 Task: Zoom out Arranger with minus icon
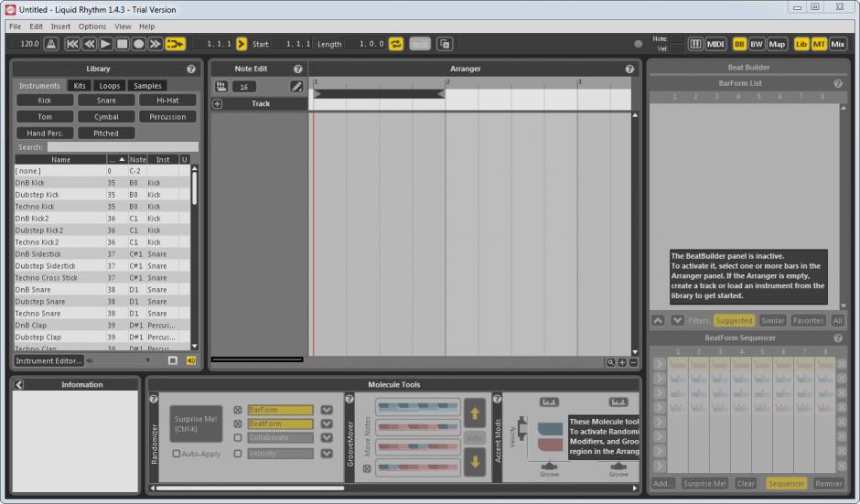[633, 362]
